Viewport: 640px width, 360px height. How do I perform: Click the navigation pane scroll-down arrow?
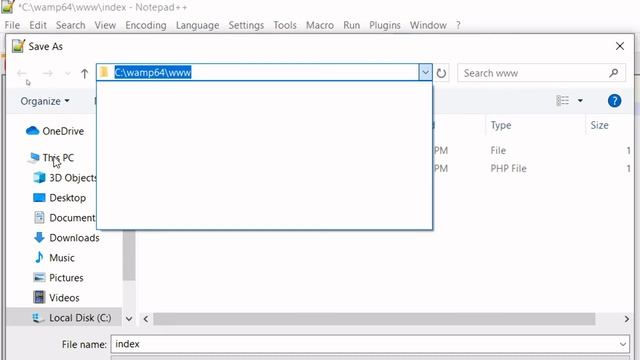click(129, 319)
